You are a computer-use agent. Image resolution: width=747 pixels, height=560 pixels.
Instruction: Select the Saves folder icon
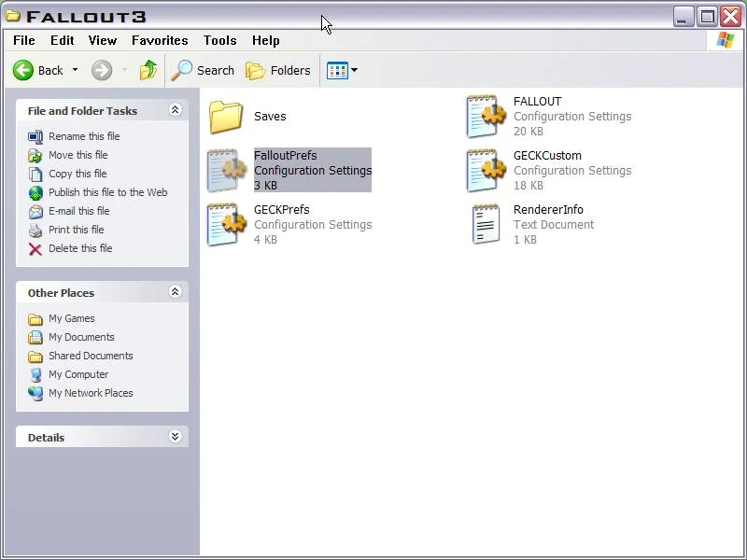226,117
